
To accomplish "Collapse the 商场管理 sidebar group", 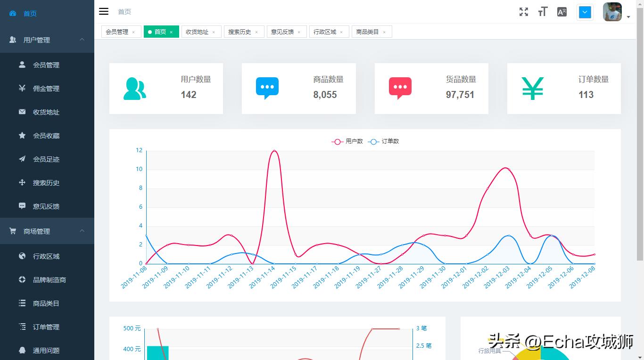I will (82, 231).
